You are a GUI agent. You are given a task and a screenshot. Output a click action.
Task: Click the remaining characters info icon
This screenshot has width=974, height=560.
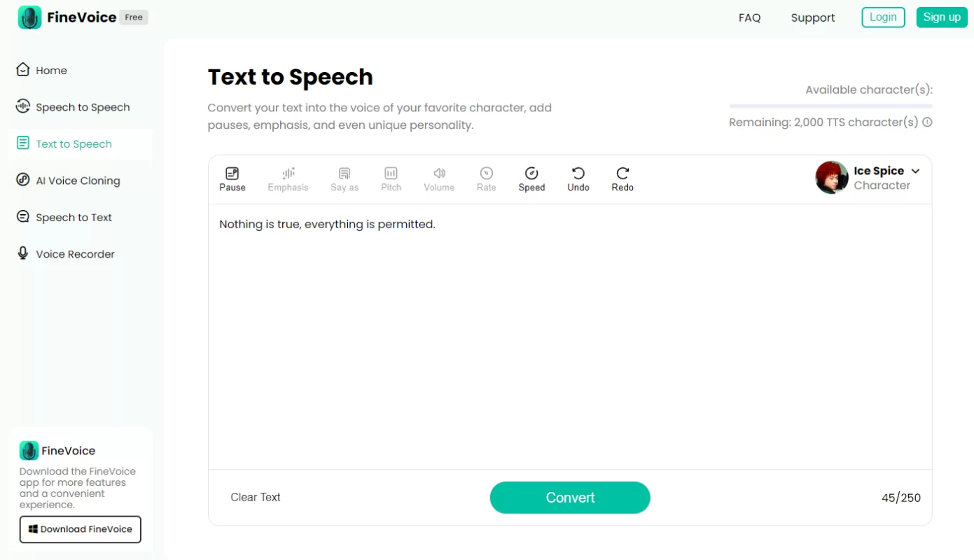tap(927, 122)
